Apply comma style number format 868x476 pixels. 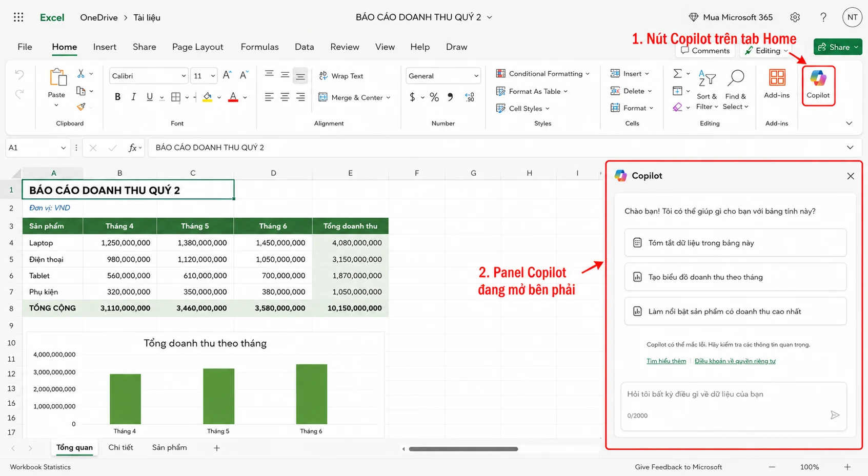[x=450, y=97]
